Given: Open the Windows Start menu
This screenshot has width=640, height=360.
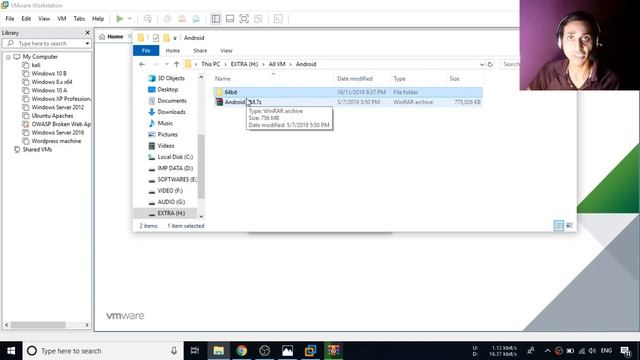Looking at the screenshot, I should point(11,351).
